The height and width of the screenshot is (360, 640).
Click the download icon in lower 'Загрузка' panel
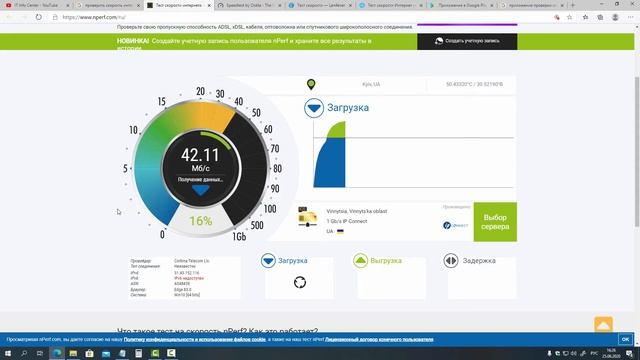(268, 260)
